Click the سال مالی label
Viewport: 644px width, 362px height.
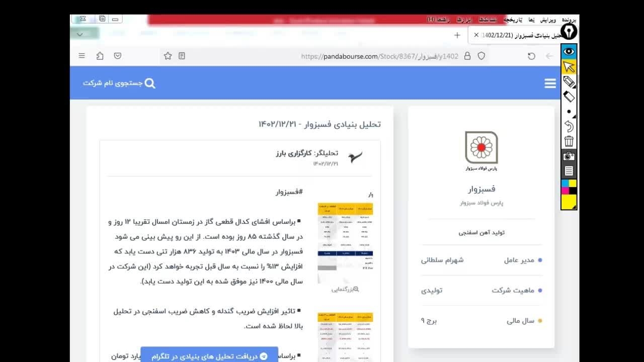coord(521,320)
